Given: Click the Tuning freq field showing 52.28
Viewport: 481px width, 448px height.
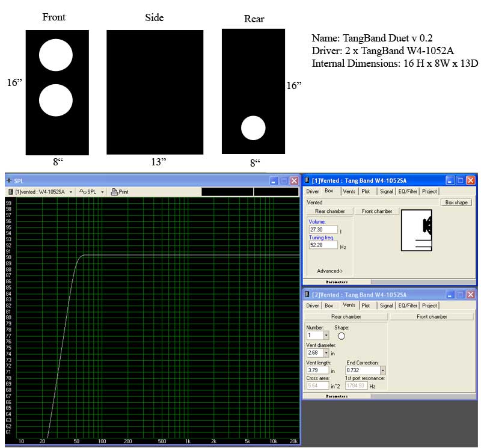Looking at the screenshot, I should tap(323, 245).
